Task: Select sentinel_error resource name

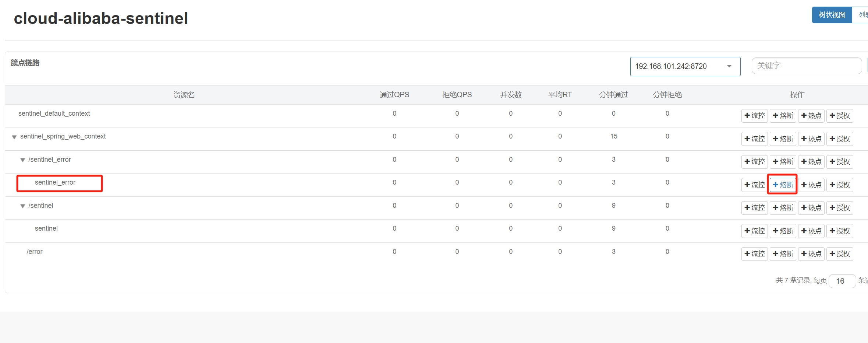Action: tap(55, 182)
